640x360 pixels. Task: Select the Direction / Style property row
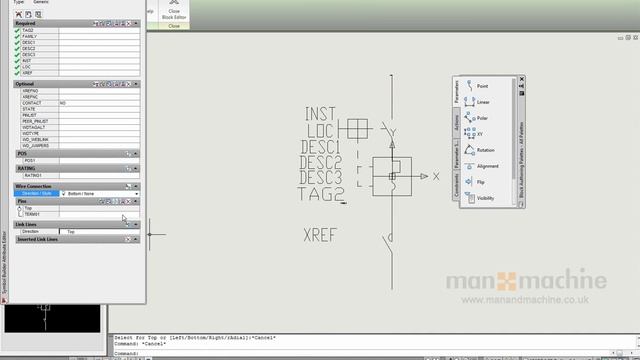coord(36,194)
